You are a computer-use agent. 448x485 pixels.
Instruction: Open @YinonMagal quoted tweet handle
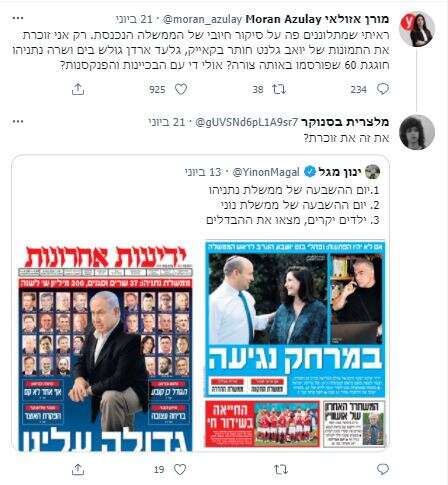266,172
